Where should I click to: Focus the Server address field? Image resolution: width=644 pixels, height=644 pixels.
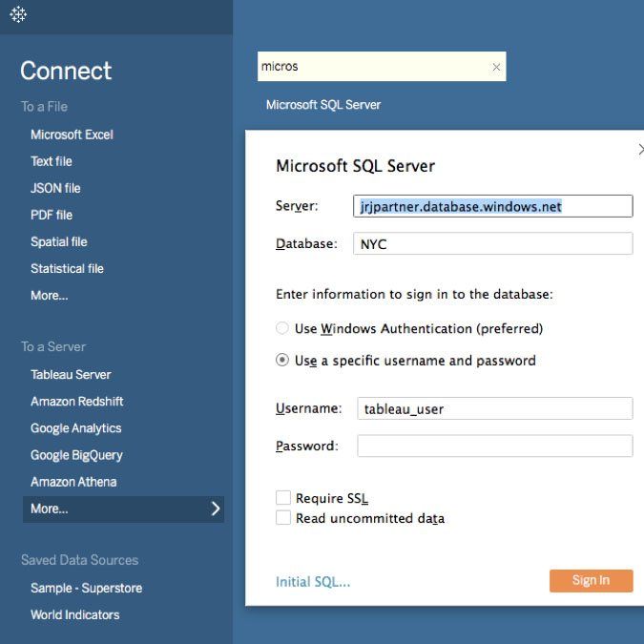492,206
